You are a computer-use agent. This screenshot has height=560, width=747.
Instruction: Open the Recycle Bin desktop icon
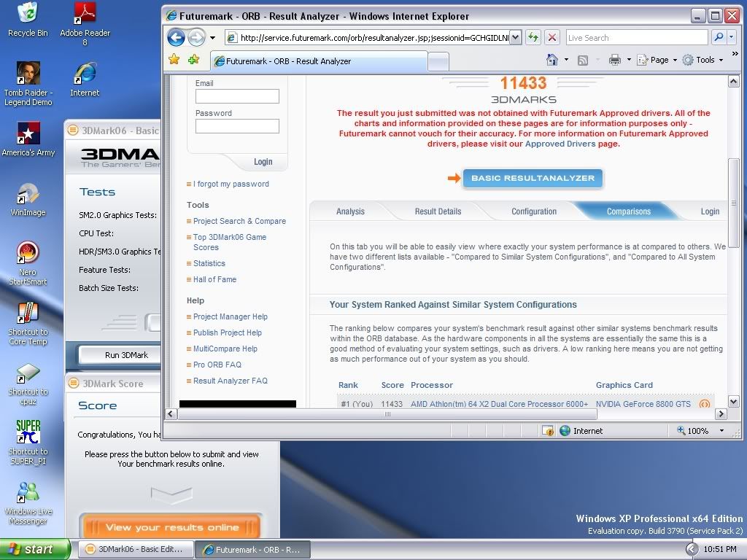pos(28,19)
